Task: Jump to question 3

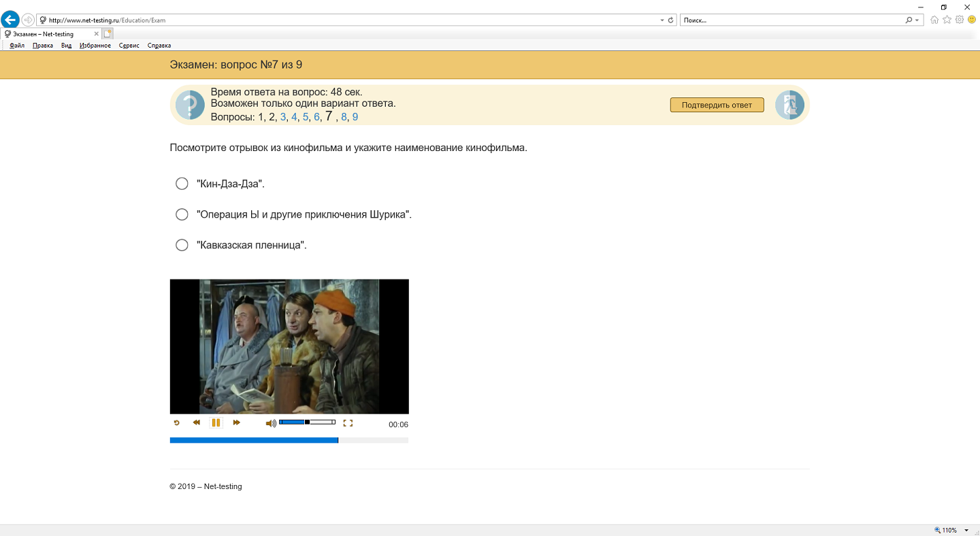Action: pyautogui.click(x=283, y=117)
